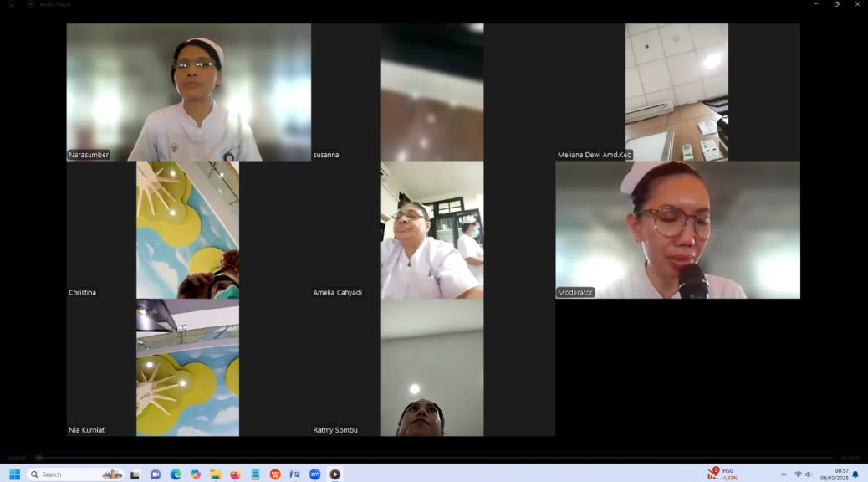Expand the hidden system tray icons
This screenshot has width=868, height=482.
pos(784,474)
